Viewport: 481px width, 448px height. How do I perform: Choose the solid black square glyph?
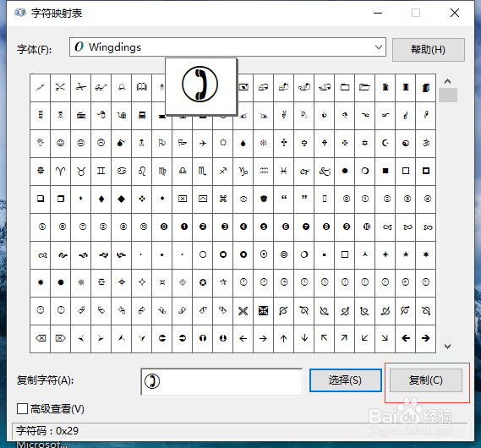click(385, 172)
